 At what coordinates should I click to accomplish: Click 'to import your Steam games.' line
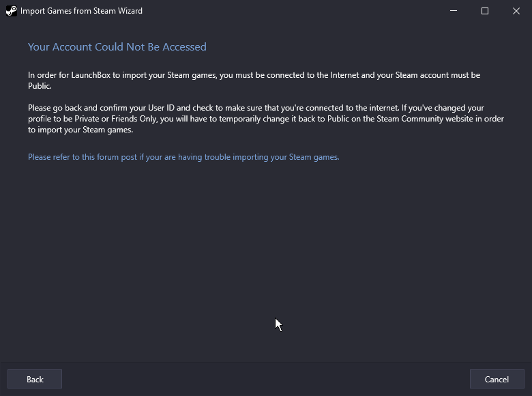tap(80, 130)
